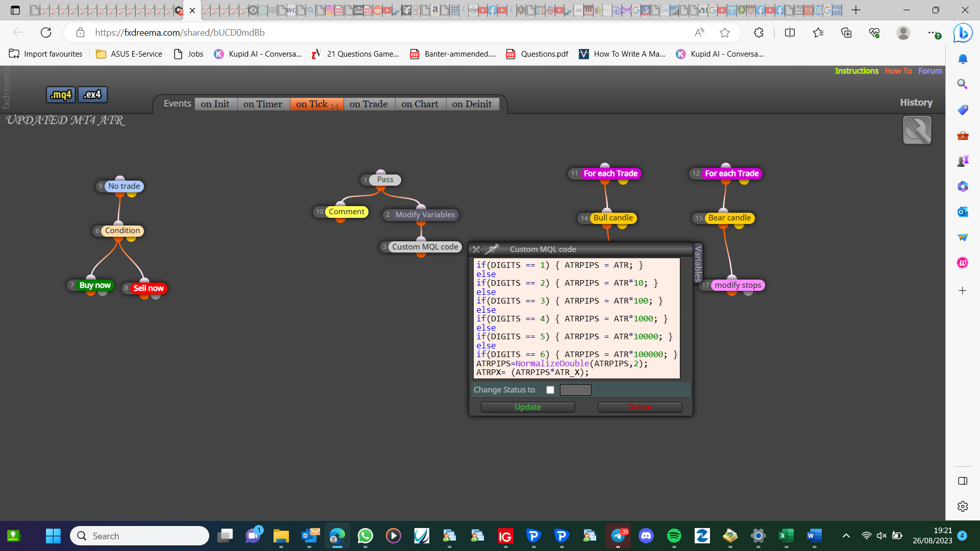Toggle Change Status to checkbox
The height and width of the screenshot is (551, 980).
[x=550, y=390]
